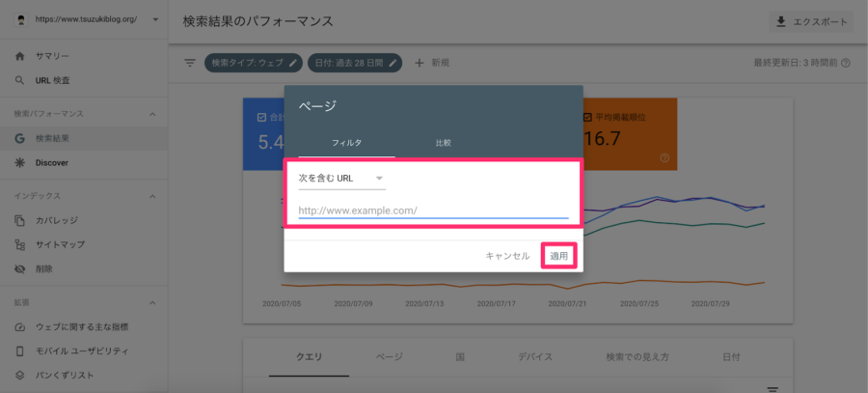Click the URL 検査 magnifier icon
The height and width of the screenshot is (393, 868).
20,80
